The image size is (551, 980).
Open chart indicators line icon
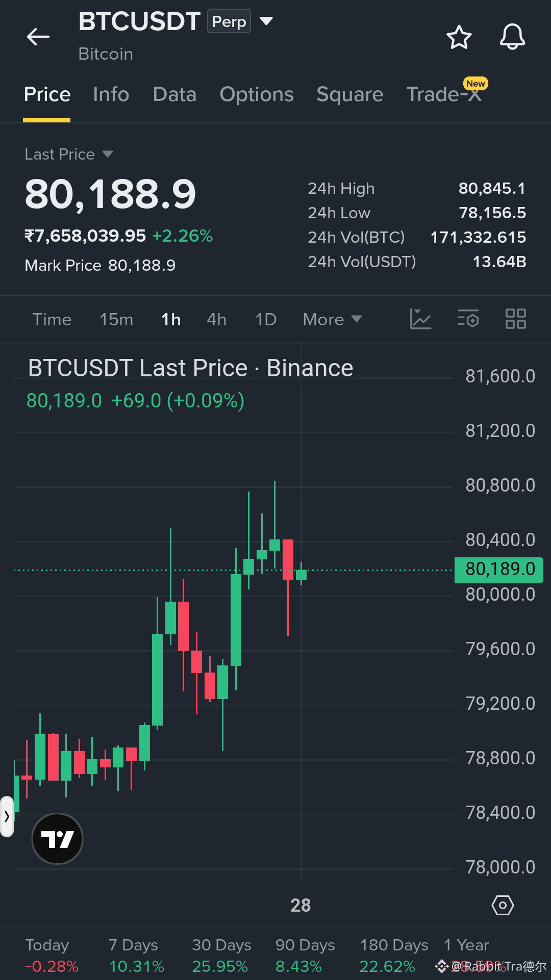point(421,319)
